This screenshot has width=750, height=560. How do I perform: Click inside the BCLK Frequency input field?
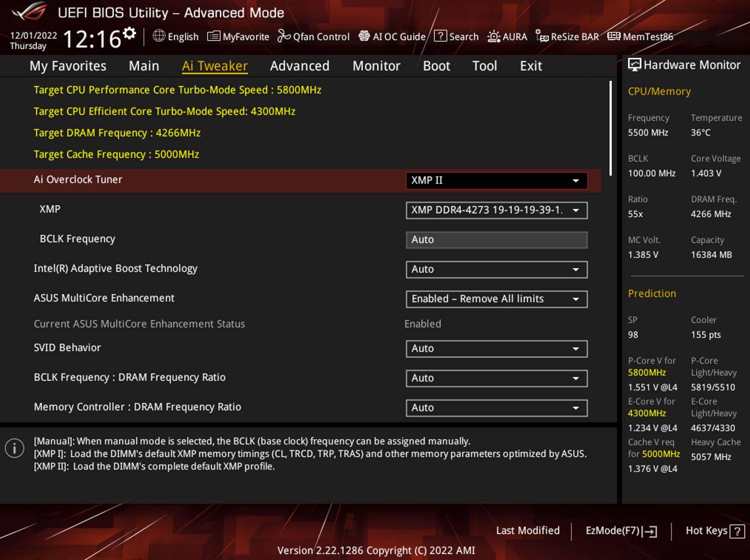tap(496, 239)
